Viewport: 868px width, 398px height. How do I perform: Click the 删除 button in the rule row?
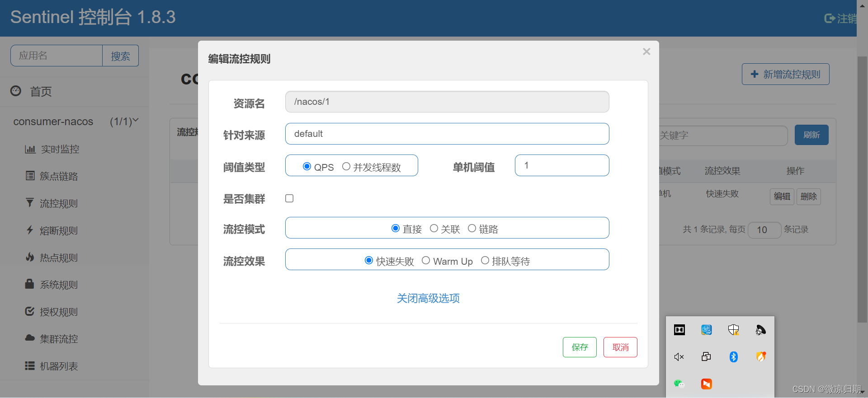coord(808,196)
